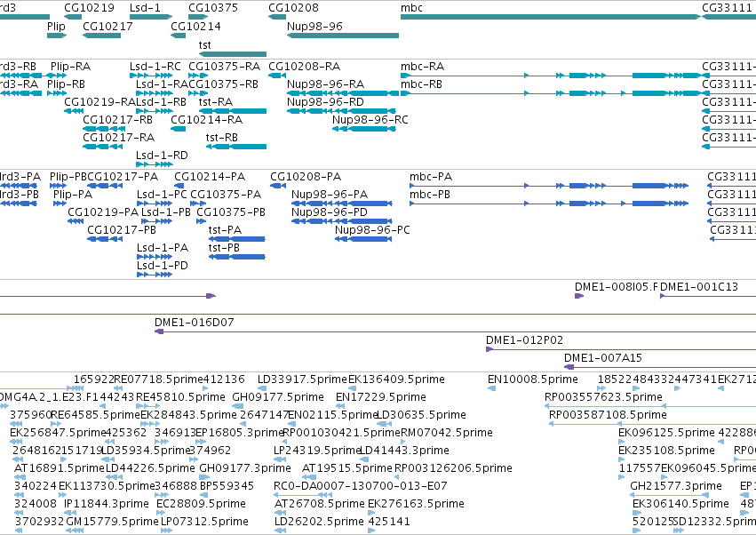Select the CG10214-RA transcript label

[207, 120]
